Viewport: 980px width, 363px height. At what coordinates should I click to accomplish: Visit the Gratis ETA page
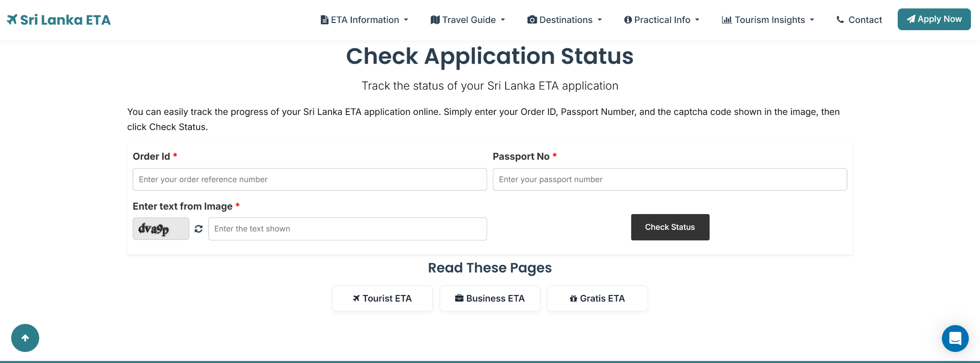(x=597, y=298)
